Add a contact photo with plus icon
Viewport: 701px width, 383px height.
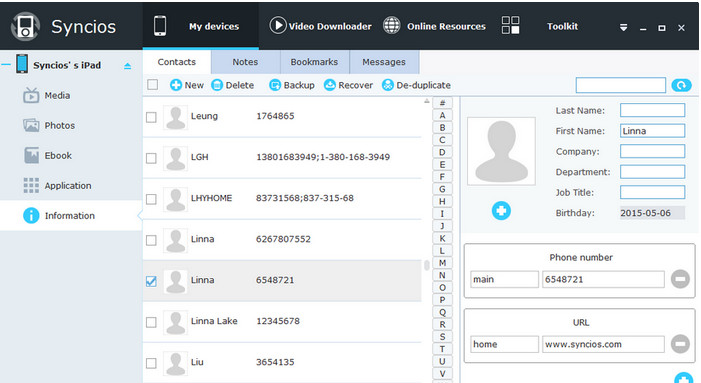coord(501,210)
